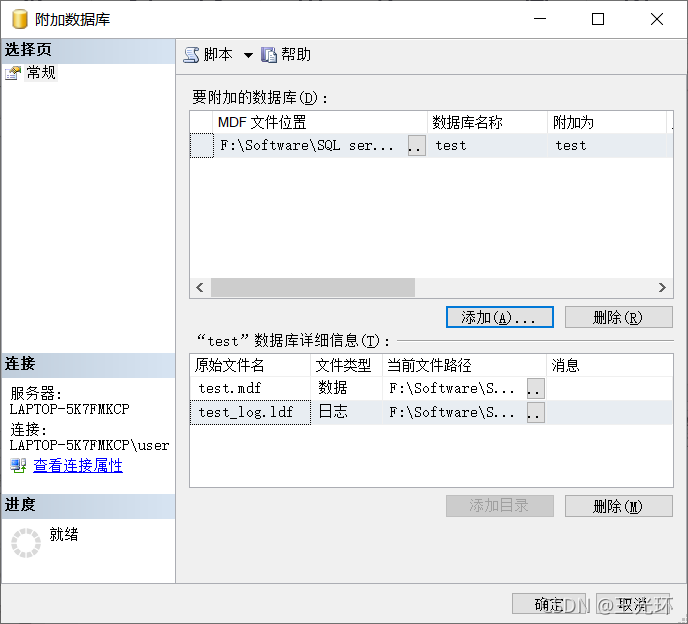Open the Script dropdown arrow
The height and width of the screenshot is (624, 688).
(248, 55)
